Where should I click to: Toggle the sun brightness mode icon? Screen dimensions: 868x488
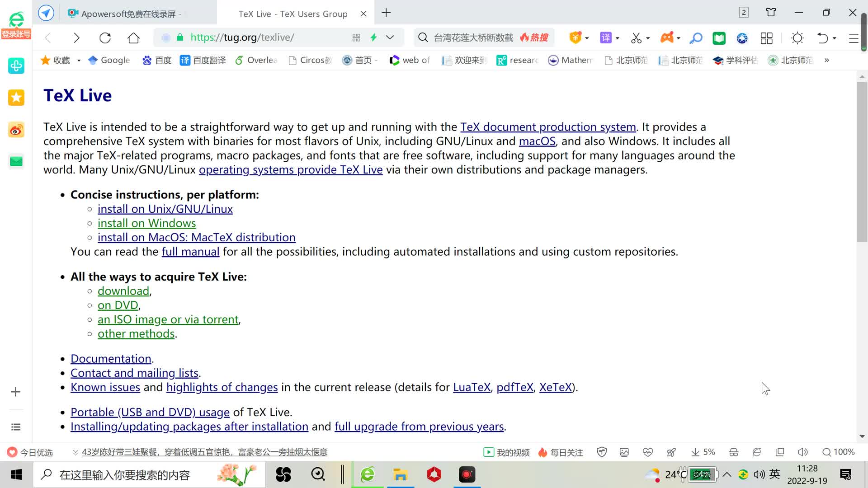[x=797, y=38]
